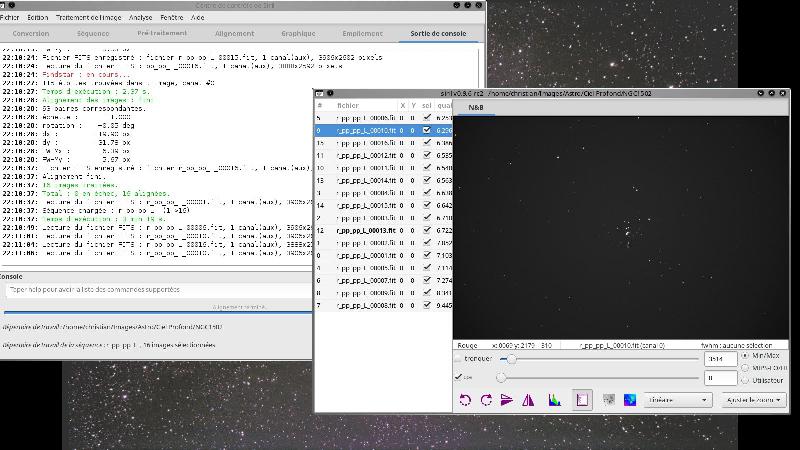Open the Fenêtre menu
The height and width of the screenshot is (450, 800).
click(171, 17)
